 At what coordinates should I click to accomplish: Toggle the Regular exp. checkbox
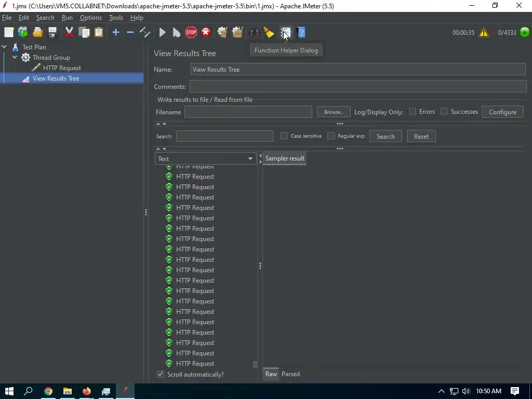coord(331,136)
